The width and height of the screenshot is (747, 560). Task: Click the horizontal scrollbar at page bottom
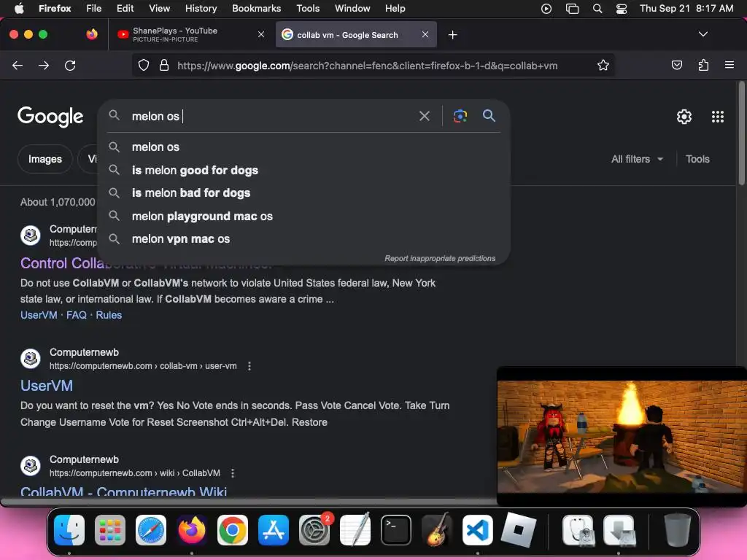[248, 502]
